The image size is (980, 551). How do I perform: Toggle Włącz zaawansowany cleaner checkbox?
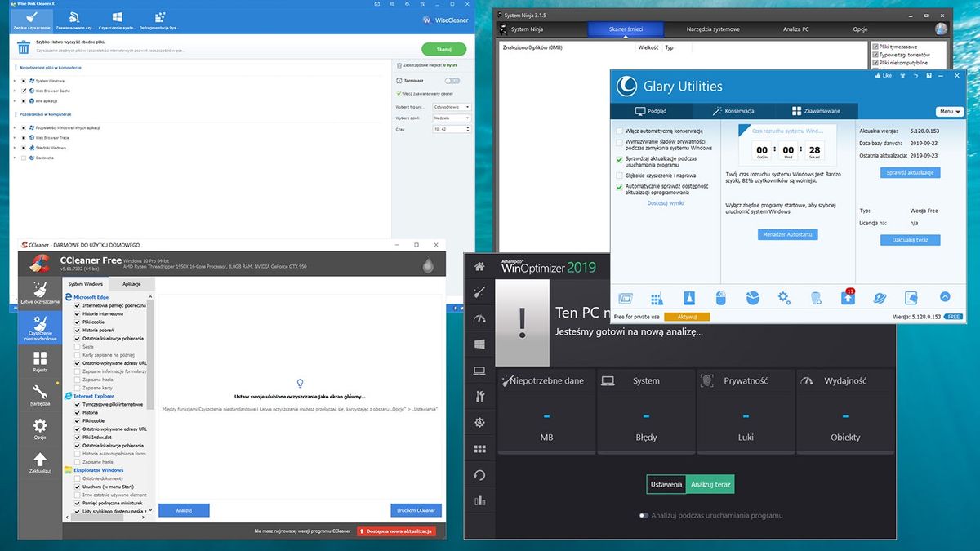point(398,94)
